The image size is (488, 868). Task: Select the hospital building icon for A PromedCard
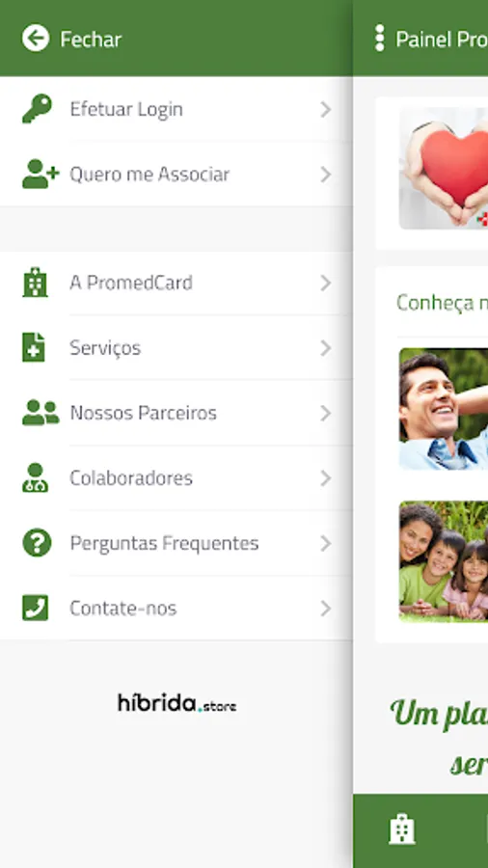point(35,283)
